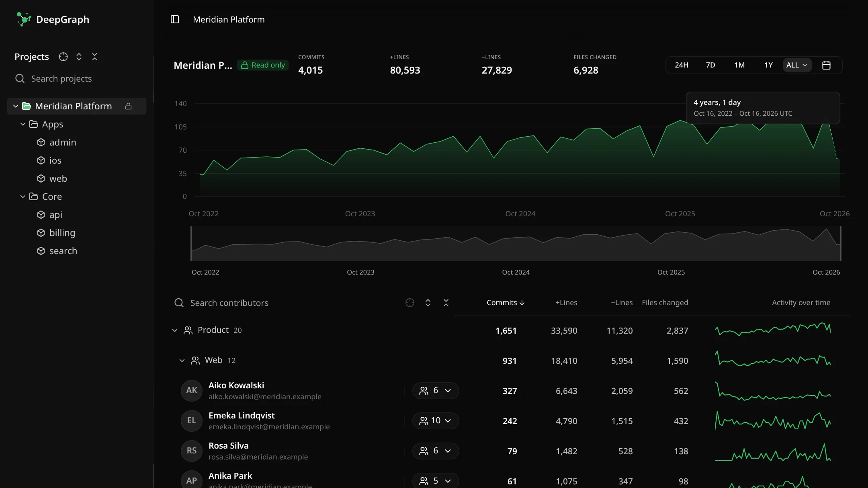Click the Activity over time header
This screenshot has height=488, width=868.
[x=801, y=303]
